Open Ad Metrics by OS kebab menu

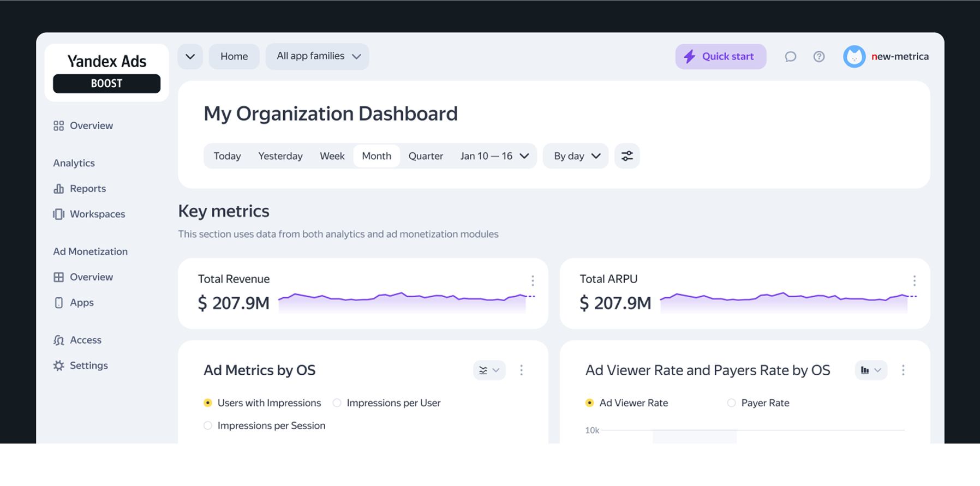tap(521, 370)
